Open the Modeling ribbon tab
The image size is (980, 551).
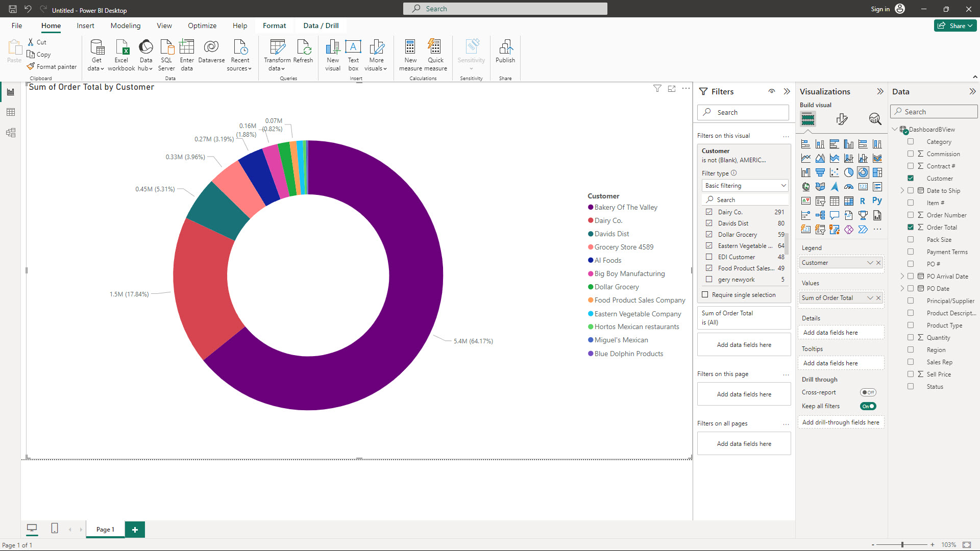125,26
